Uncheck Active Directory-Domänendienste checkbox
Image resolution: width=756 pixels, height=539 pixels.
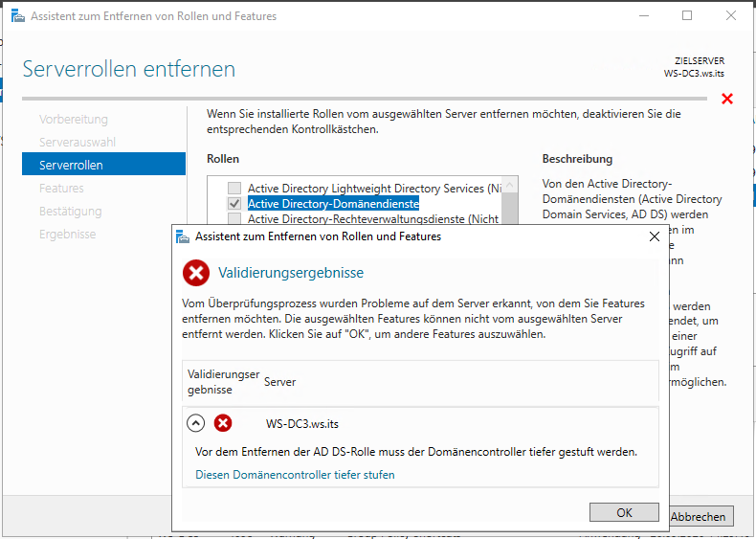tap(234, 203)
